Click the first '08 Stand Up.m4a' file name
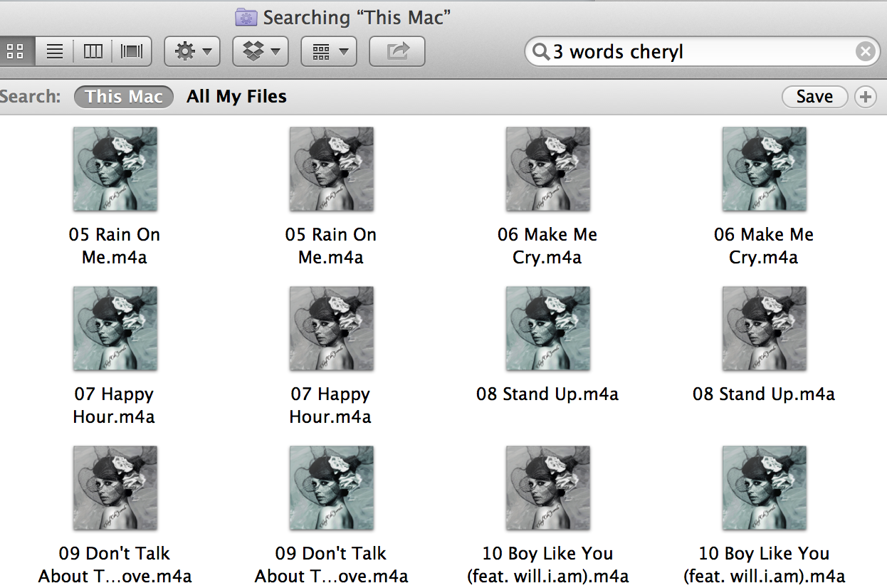 547,394
